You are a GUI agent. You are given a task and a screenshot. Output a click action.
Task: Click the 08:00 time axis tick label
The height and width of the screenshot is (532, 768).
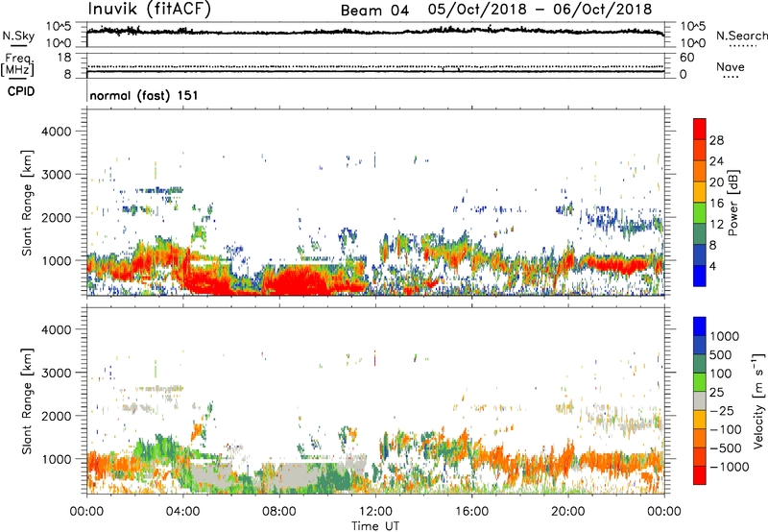point(279,512)
